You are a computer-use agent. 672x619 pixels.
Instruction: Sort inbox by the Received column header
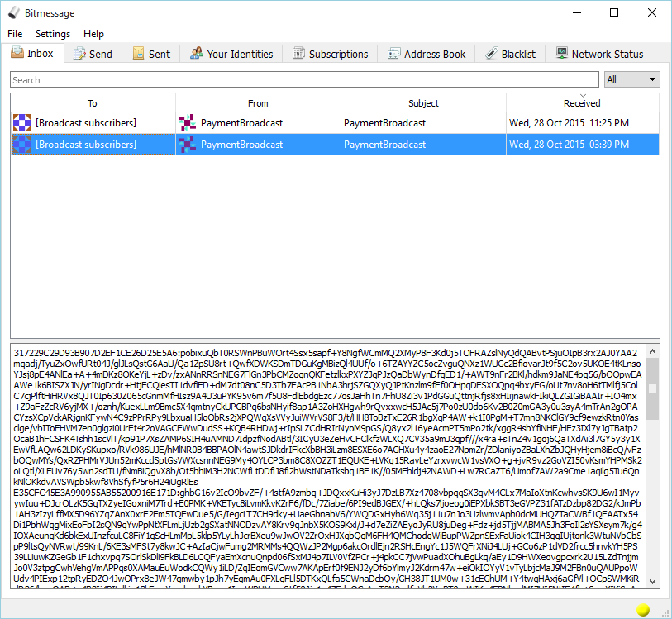click(583, 103)
